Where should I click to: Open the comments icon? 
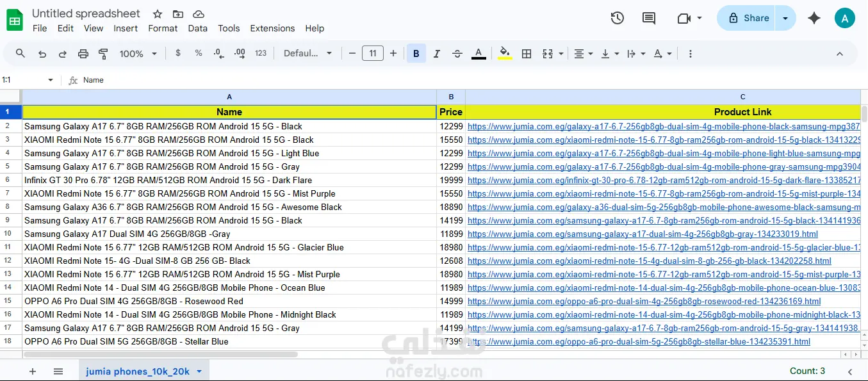[x=649, y=18]
